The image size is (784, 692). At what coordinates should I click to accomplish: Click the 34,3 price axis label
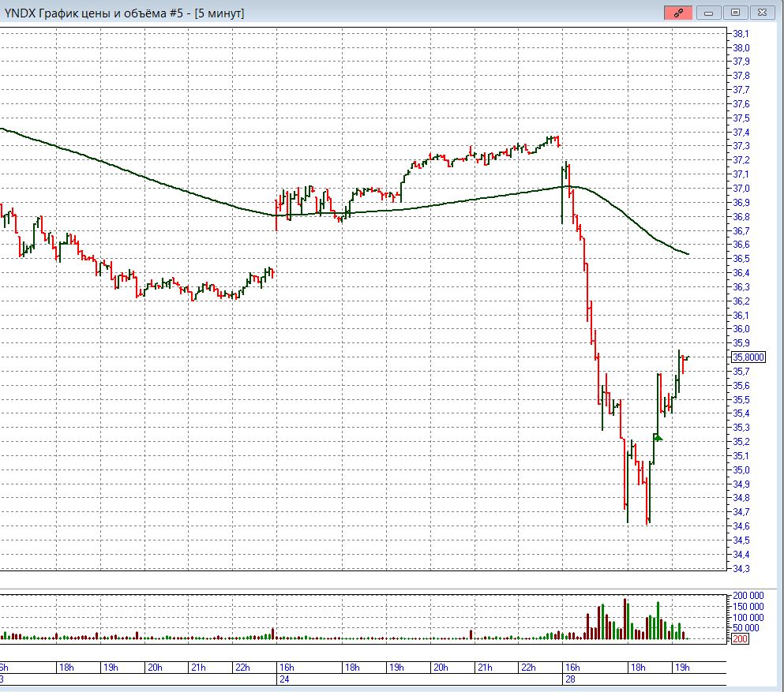point(741,568)
